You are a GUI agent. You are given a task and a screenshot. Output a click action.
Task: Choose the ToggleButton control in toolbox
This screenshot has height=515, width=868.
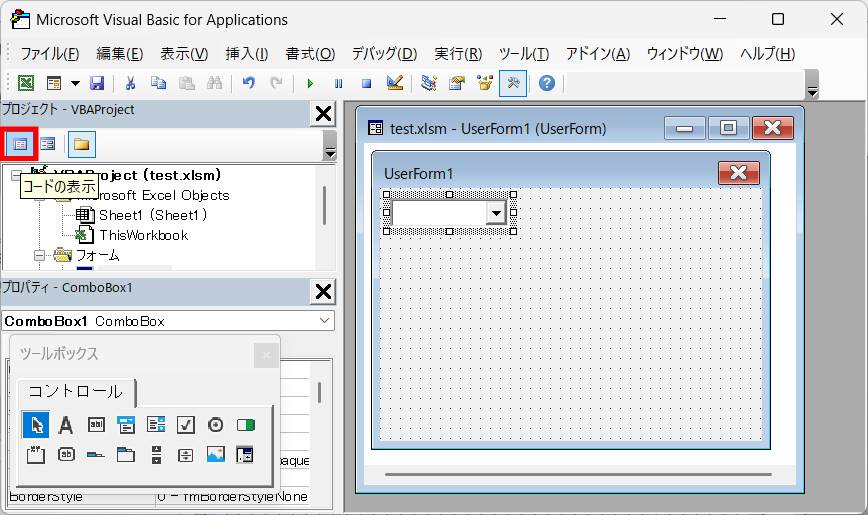[x=245, y=425]
